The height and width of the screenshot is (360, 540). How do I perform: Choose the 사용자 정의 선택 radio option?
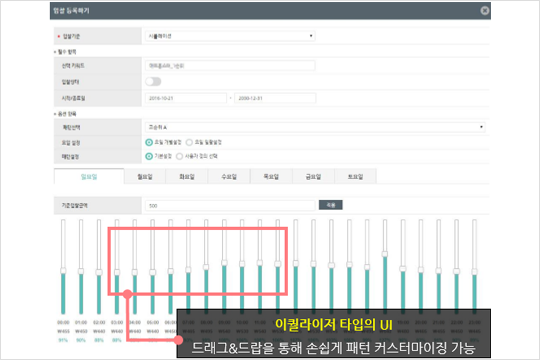(179, 156)
